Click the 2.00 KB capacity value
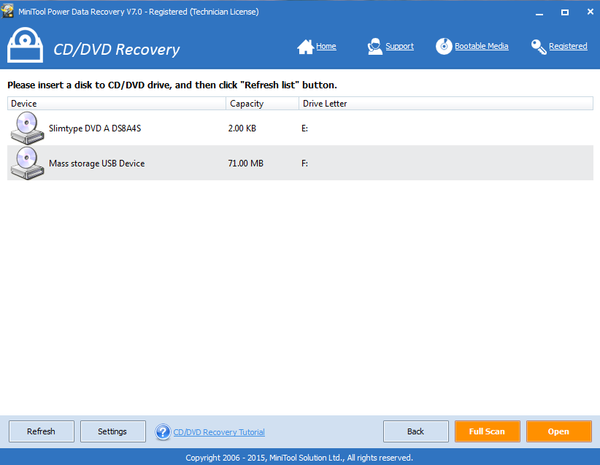This screenshot has height=465, width=600. [x=242, y=128]
